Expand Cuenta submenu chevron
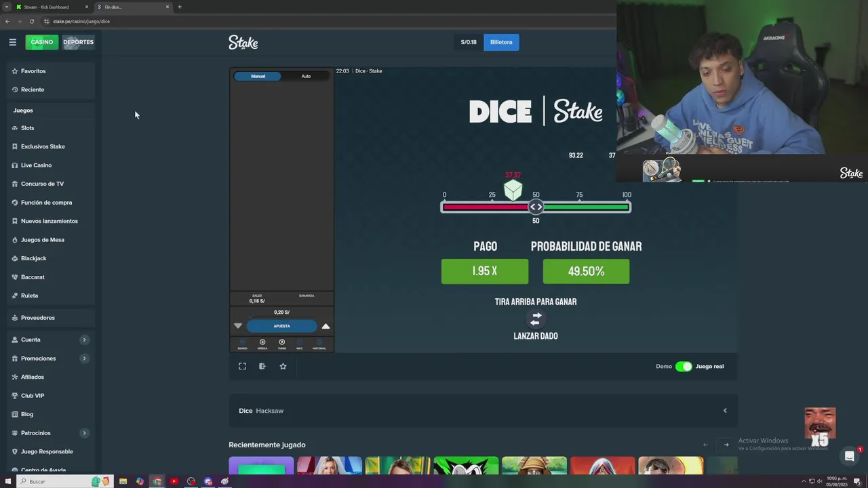Image resolution: width=868 pixels, height=488 pixels. [84, 340]
